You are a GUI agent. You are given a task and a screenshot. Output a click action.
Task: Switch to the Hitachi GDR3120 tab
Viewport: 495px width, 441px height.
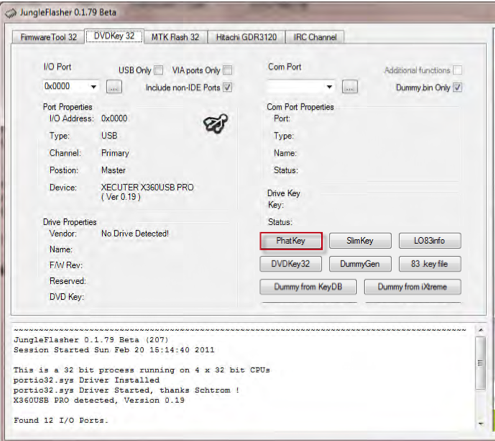pos(247,37)
